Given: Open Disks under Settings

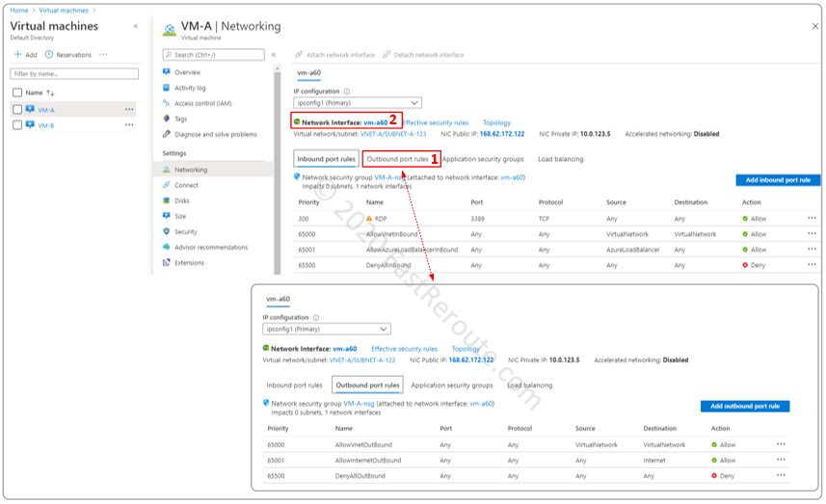Looking at the screenshot, I should pyautogui.click(x=183, y=200).
